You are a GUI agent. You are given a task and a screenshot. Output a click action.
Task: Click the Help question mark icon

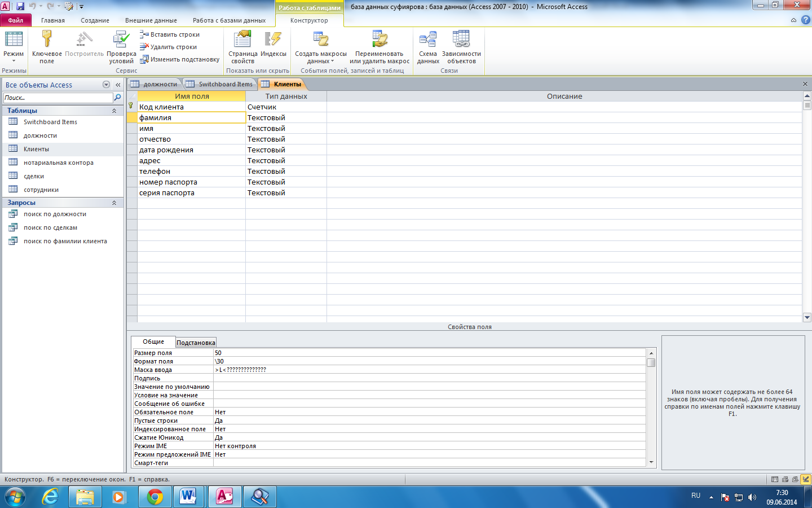coord(805,20)
